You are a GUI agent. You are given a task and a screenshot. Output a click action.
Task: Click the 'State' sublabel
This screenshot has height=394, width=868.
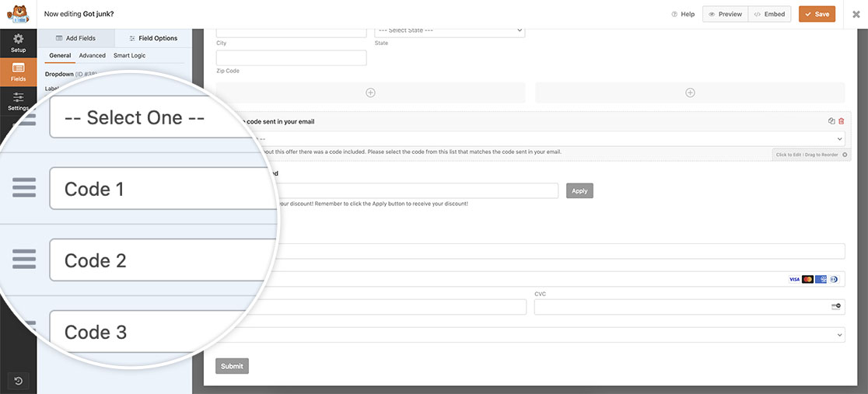[381, 44]
